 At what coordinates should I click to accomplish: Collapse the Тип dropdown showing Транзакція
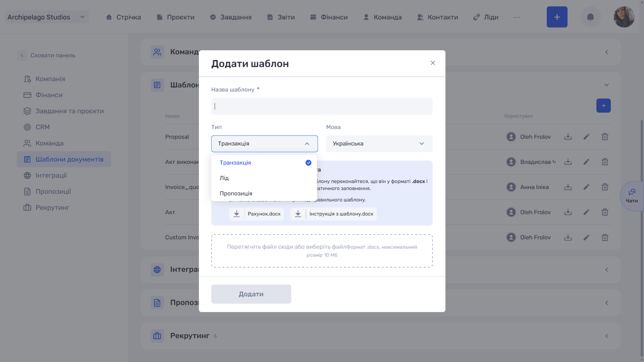(264, 144)
